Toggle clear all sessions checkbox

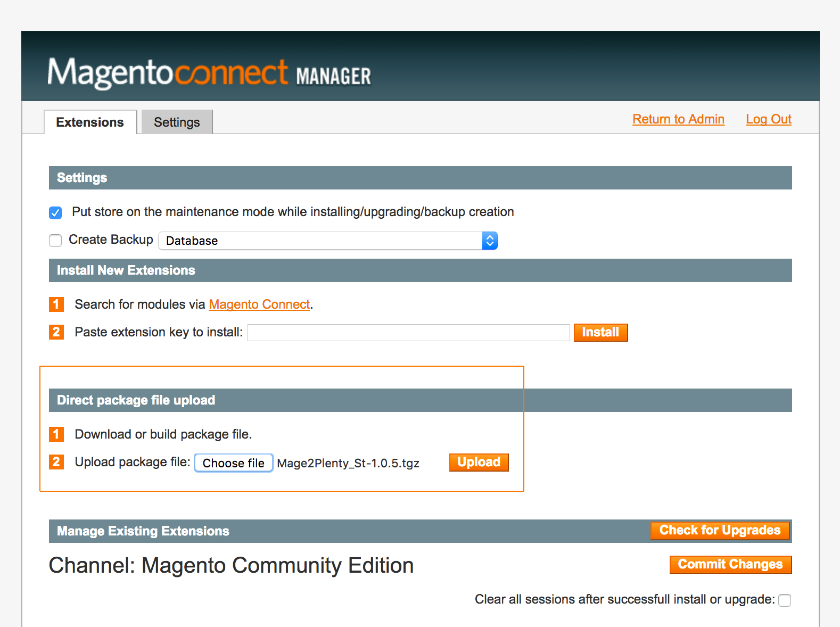tap(785, 600)
